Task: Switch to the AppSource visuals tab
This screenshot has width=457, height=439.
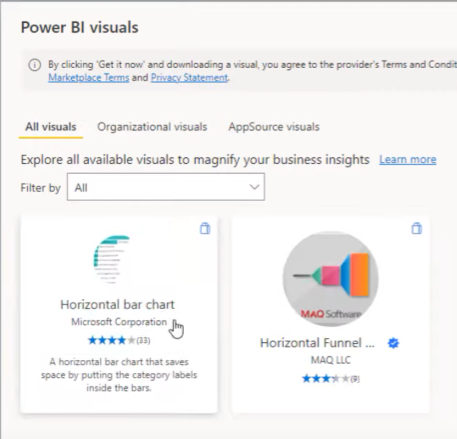Action: pyautogui.click(x=274, y=127)
